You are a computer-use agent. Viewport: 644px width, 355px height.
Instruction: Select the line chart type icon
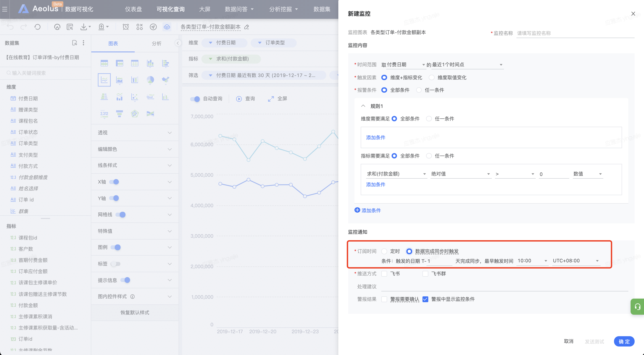coord(104,80)
